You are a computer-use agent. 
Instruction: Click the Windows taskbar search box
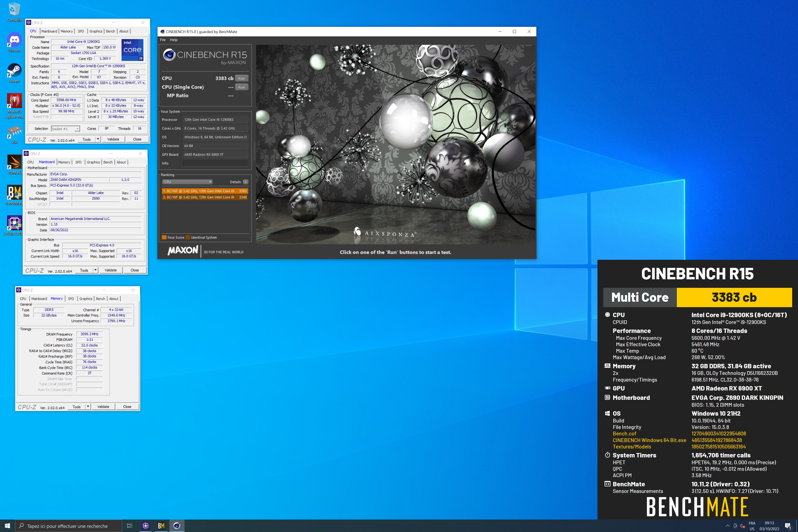point(68,526)
